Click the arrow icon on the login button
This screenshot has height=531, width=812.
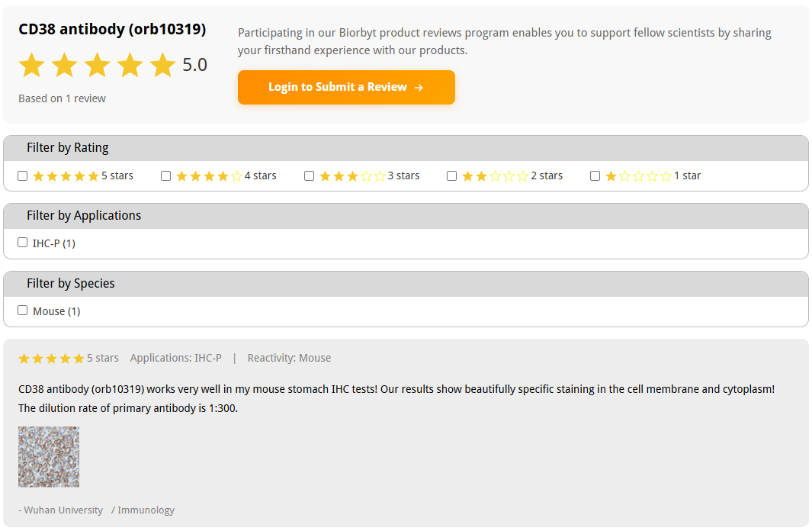click(419, 88)
